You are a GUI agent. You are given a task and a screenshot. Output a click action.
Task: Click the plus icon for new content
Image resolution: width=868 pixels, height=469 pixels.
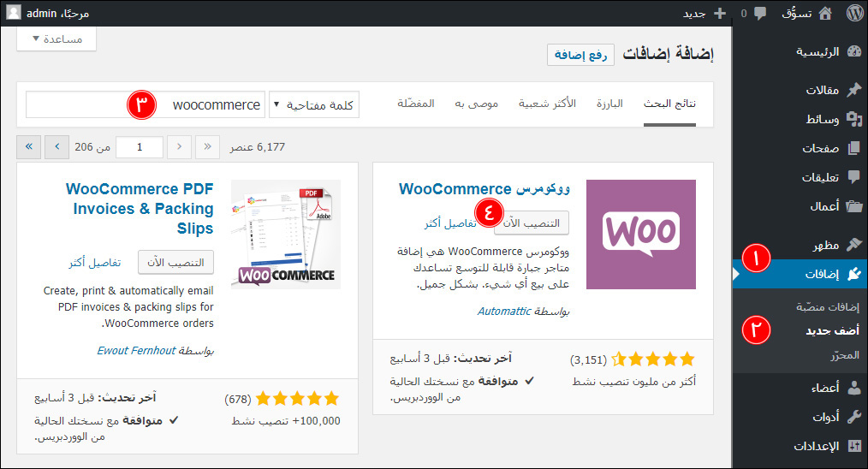pyautogui.click(x=719, y=14)
